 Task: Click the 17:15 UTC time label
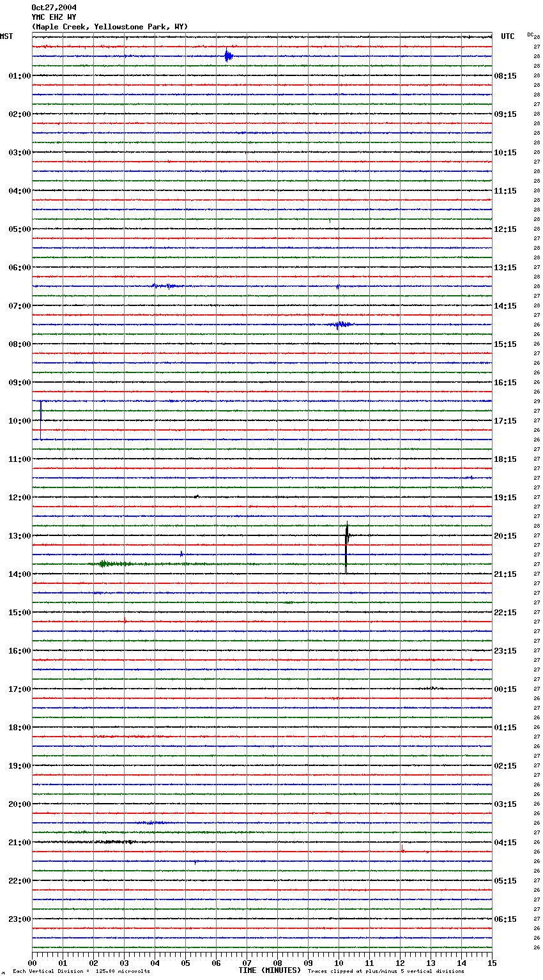505,421
